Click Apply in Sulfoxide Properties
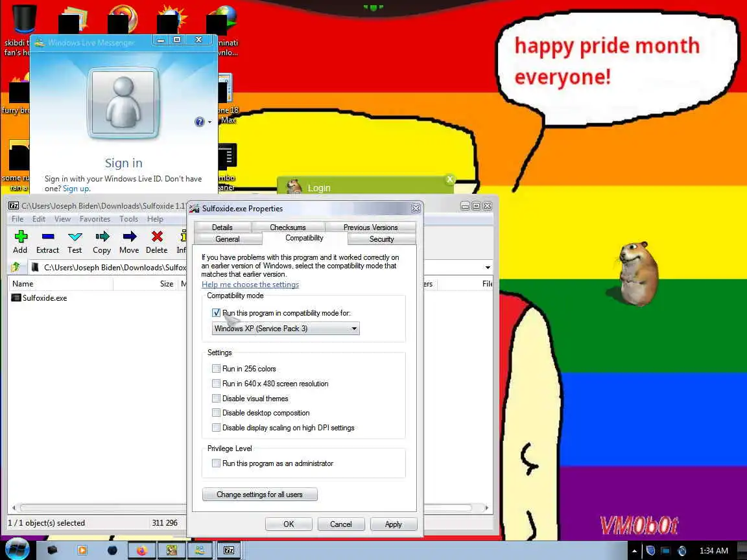The width and height of the screenshot is (747, 560). point(394,524)
